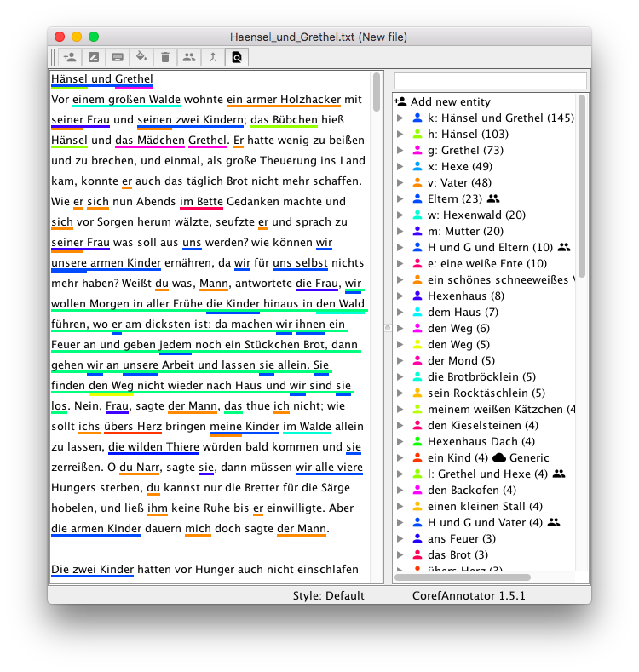Click the keyboard shortcut toolbar icon
This screenshot has width=639, height=672.
(x=118, y=57)
